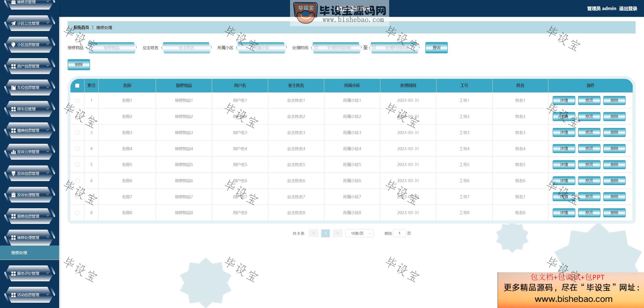The height and width of the screenshot is (308, 644).
Task: Click the 处理时间 column header
Action: (x=408, y=86)
